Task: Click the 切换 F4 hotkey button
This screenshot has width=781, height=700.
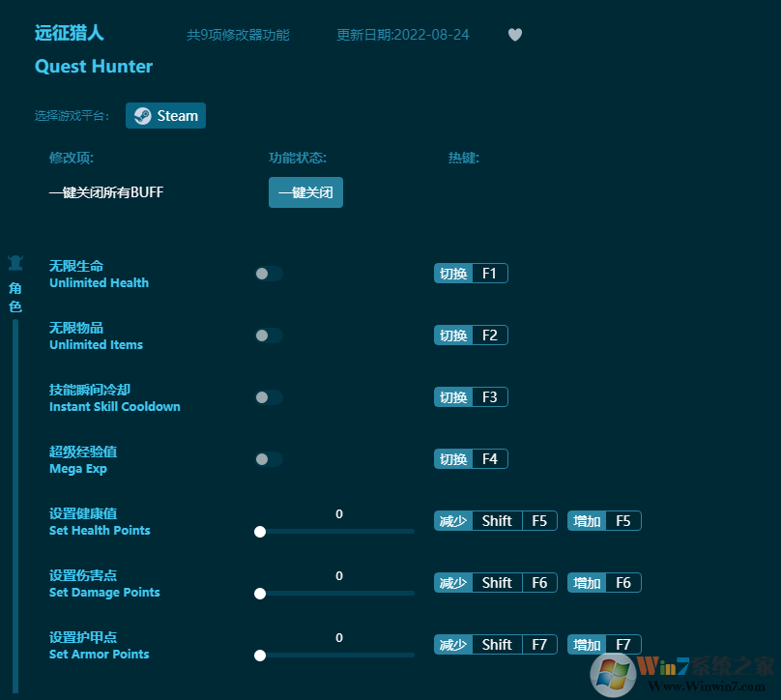Action: (471, 459)
